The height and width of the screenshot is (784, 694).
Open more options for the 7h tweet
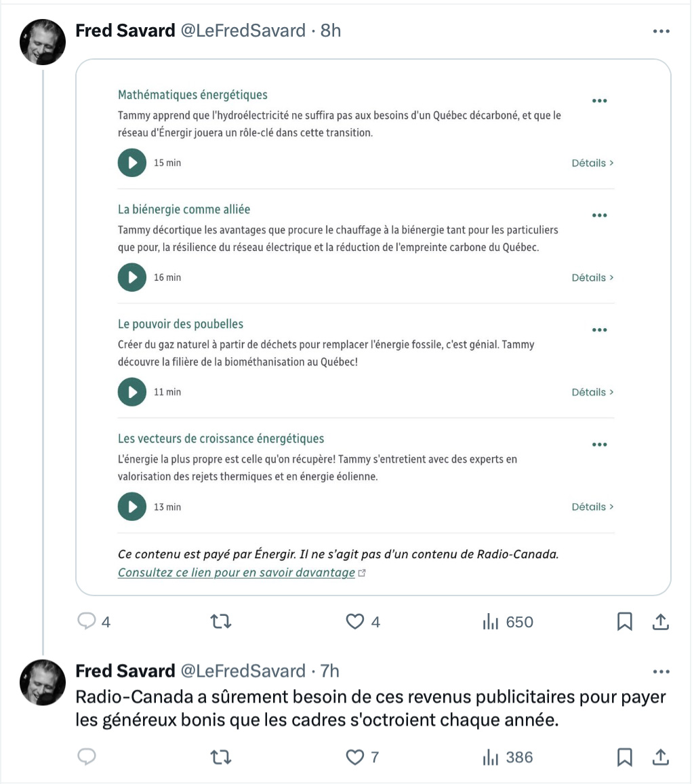[661, 671]
